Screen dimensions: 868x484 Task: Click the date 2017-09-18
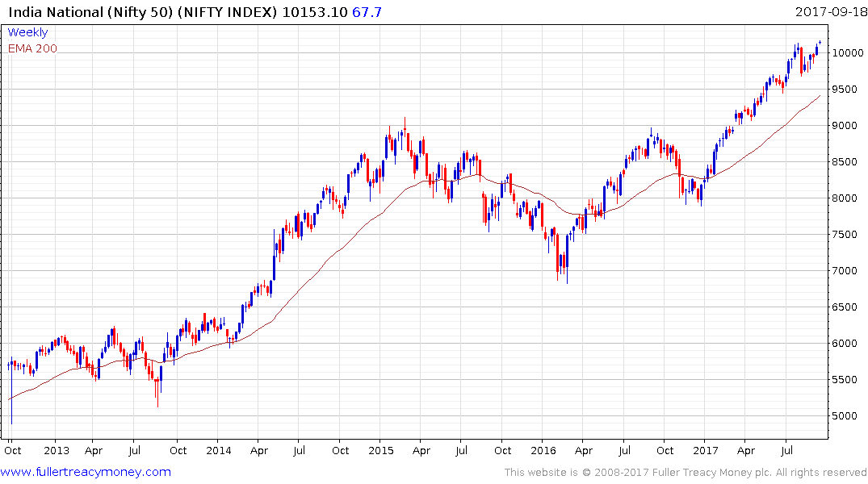pyautogui.click(x=830, y=11)
